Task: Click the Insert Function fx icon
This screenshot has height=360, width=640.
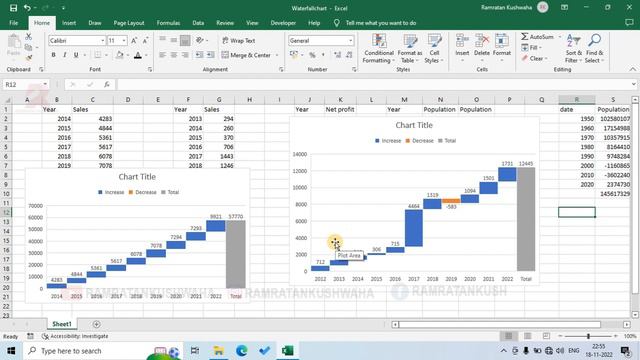Action: 106,84
